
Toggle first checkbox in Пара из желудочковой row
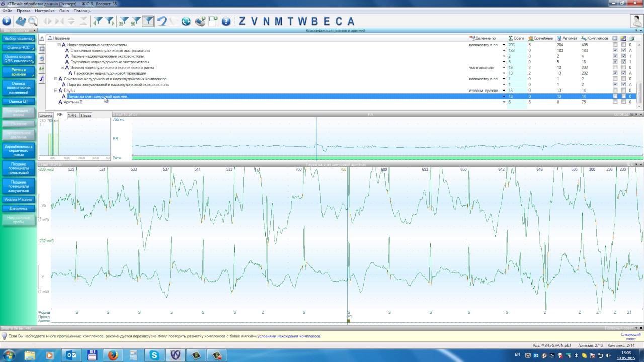click(615, 84)
